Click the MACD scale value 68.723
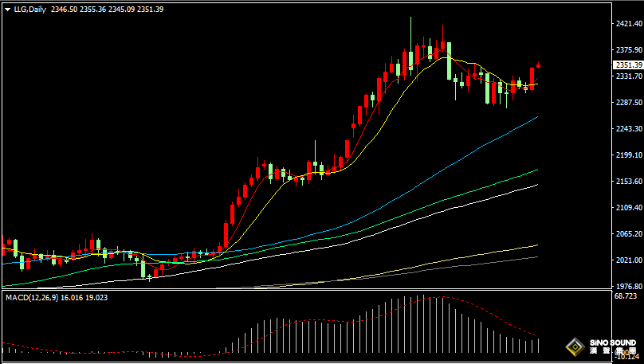Screen dimensions: 644x364 tap(626, 296)
